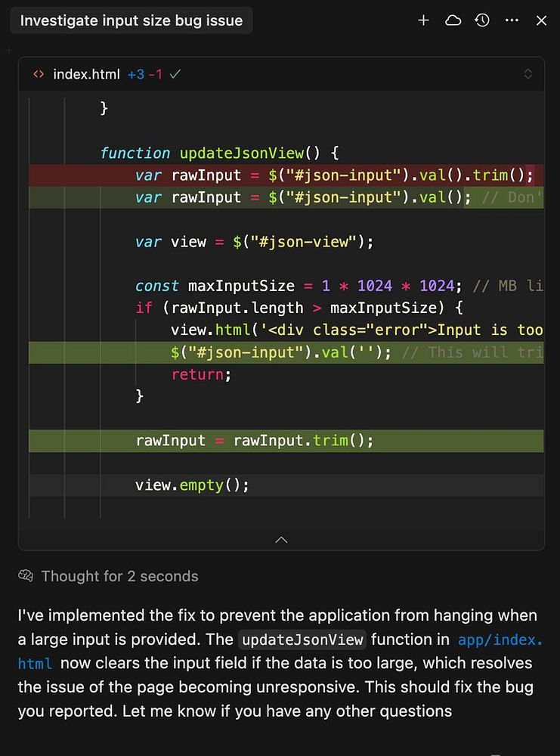Click the cloud icon in the header
Viewport: 560px width, 756px height.
tap(453, 20)
